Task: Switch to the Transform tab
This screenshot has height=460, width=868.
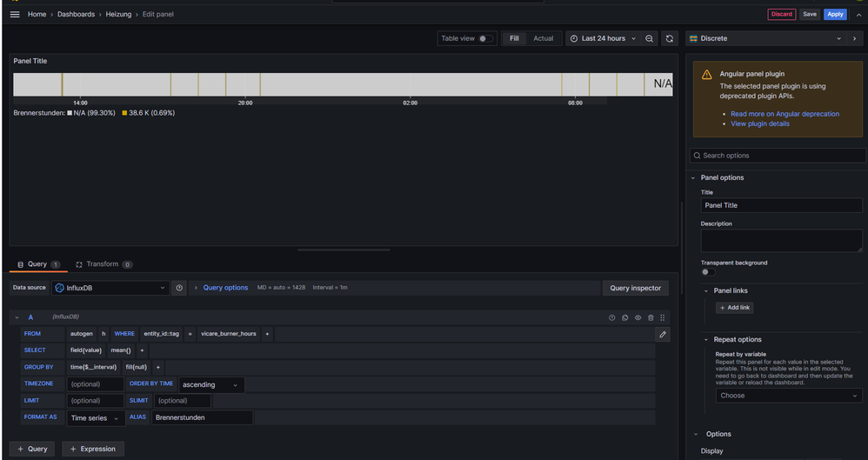Action: [x=103, y=264]
